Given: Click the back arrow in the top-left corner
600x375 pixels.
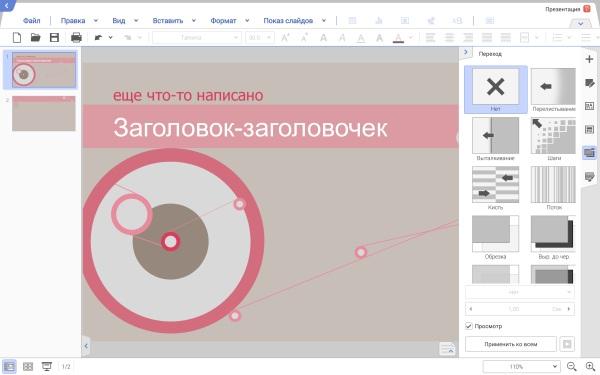Looking at the screenshot, I should [6, 5].
